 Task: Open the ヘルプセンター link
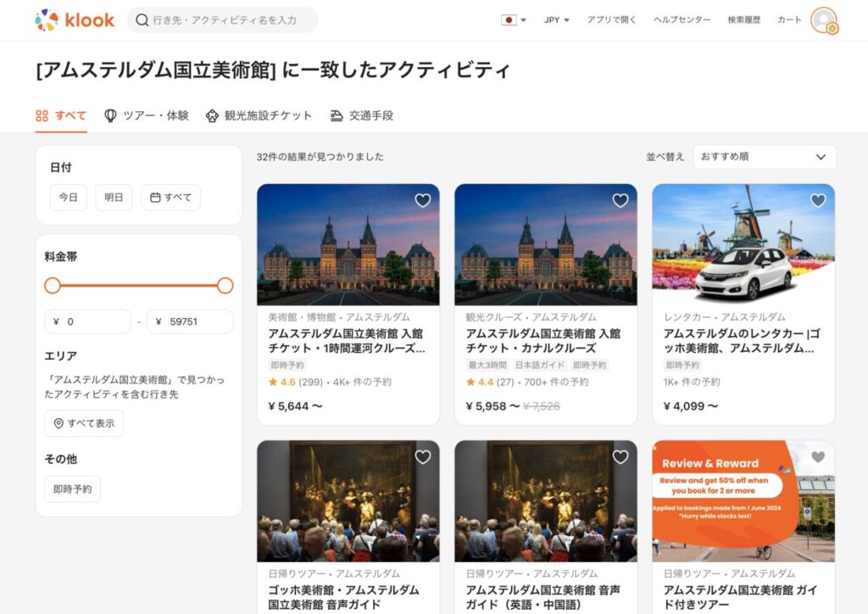click(x=682, y=20)
